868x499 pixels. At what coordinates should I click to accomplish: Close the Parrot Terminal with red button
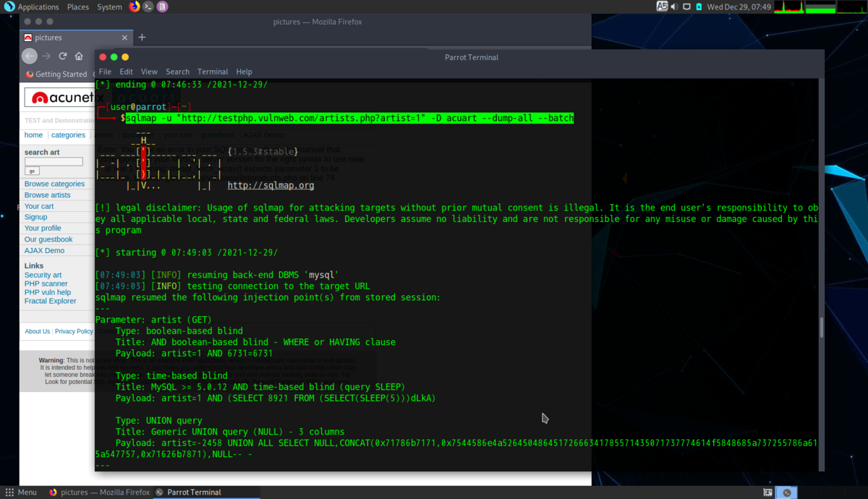(103, 57)
